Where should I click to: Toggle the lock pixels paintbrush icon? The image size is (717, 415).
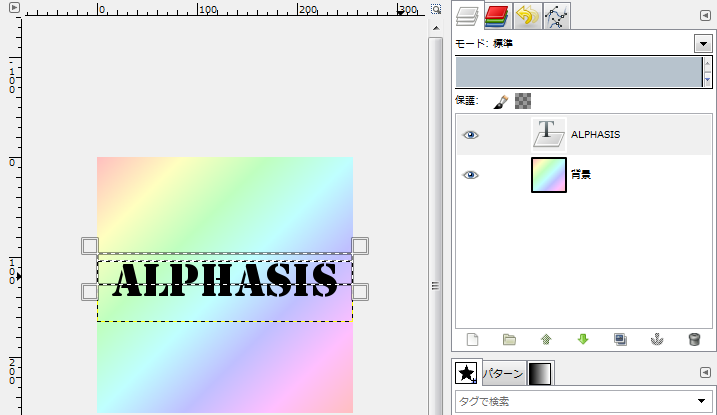501,101
